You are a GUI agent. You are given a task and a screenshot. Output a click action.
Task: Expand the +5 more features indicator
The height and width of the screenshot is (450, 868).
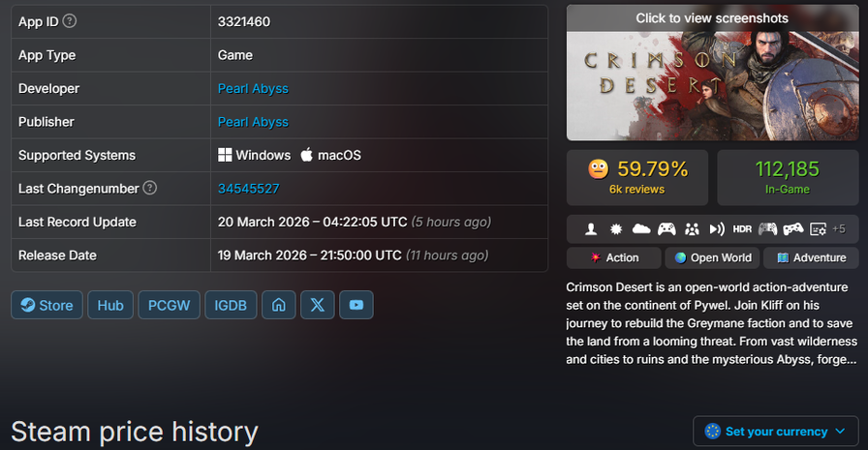pos(839,228)
